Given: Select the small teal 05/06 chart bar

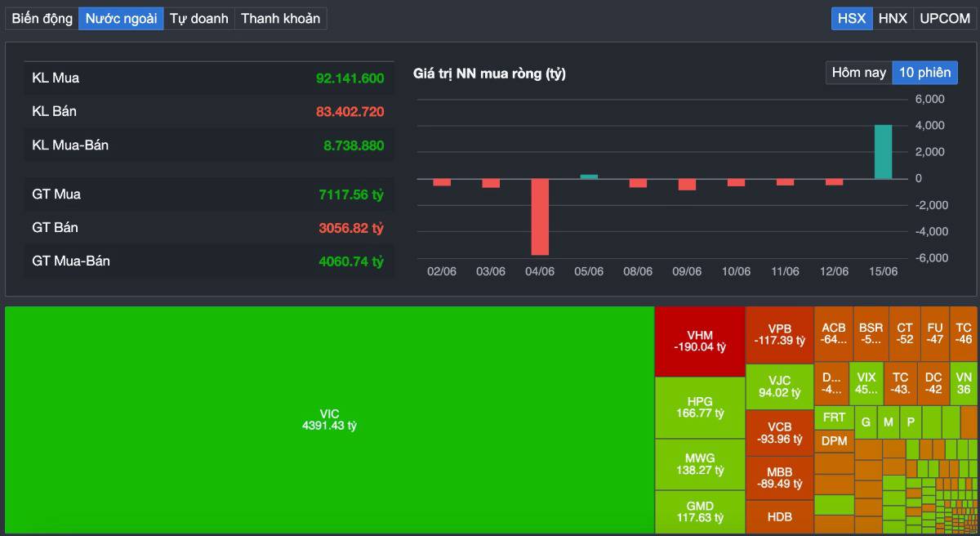Looking at the screenshot, I should [x=589, y=176].
